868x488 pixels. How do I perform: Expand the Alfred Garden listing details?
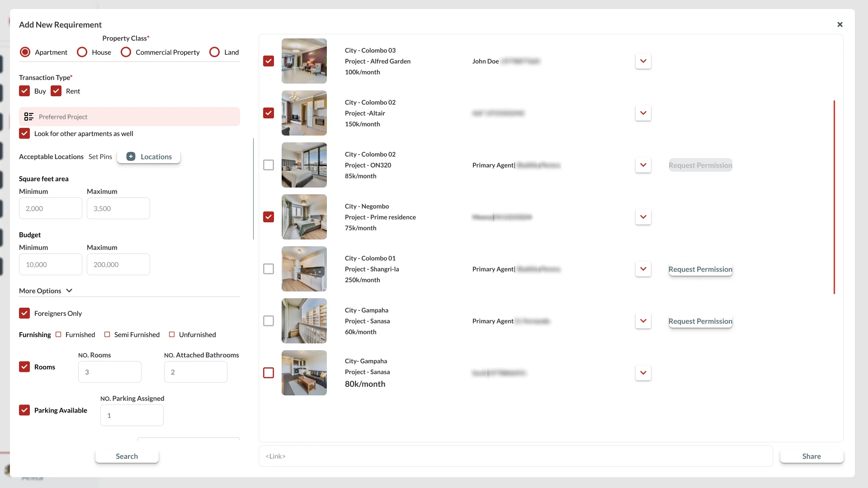click(643, 61)
